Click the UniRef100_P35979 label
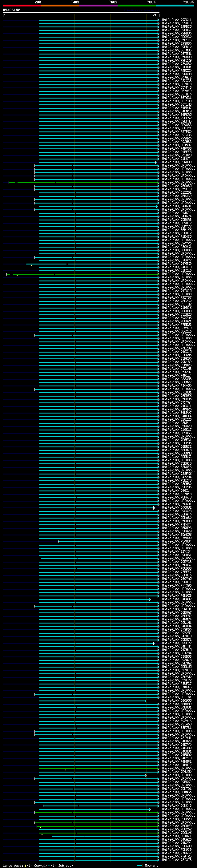This screenshot has height=868, width=197. point(176,328)
